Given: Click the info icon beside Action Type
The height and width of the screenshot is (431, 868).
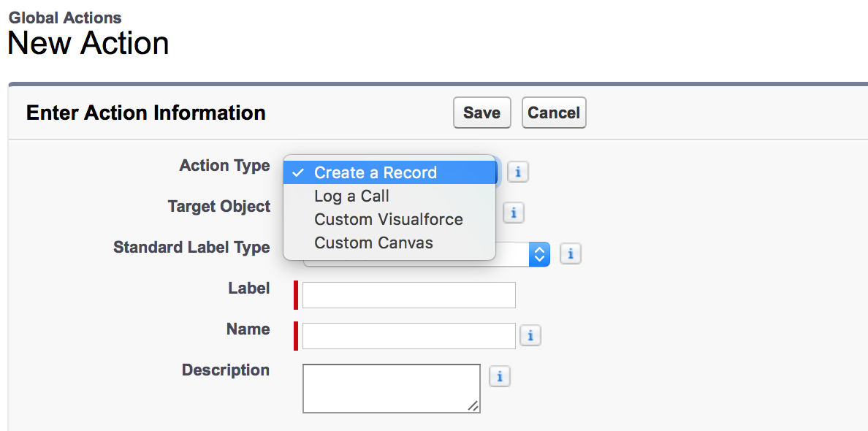Looking at the screenshot, I should [518, 172].
